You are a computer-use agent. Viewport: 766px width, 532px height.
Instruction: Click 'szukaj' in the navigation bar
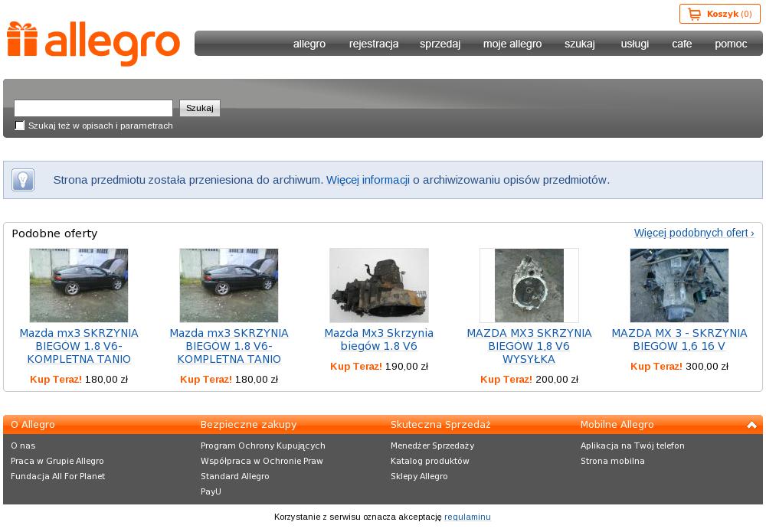pos(580,44)
